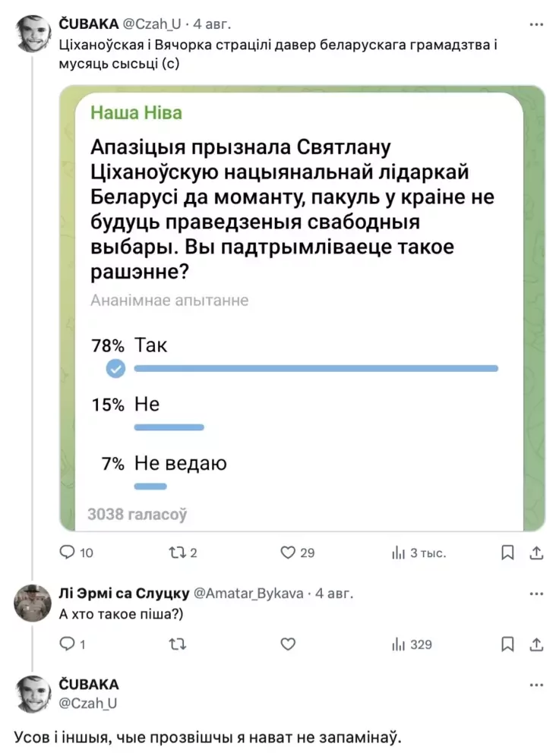This screenshot has width=556, height=756.
Task: Share the Amatar_Bykava reply
Action: 536,644
